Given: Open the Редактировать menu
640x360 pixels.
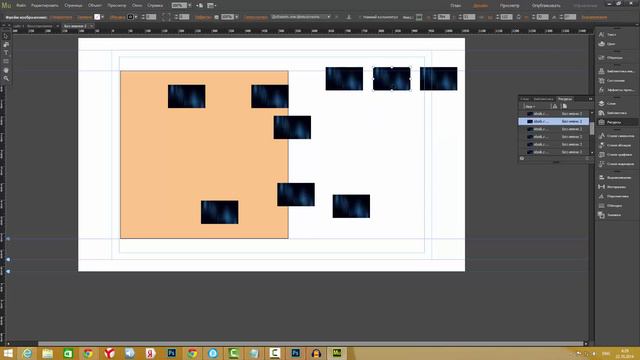Looking at the screenshot, I should pos(44,5).
